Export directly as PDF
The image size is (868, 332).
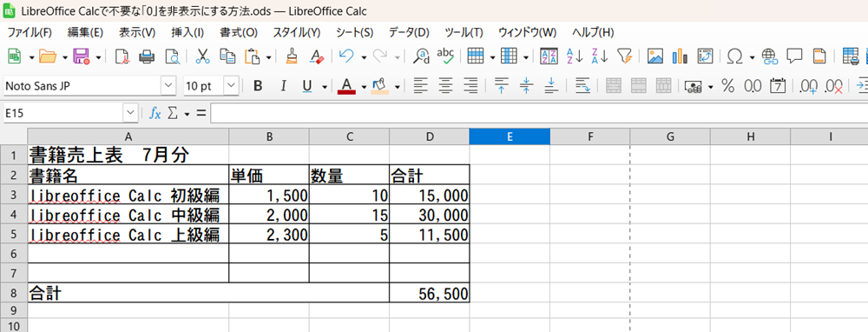click(x=122, y=56)
